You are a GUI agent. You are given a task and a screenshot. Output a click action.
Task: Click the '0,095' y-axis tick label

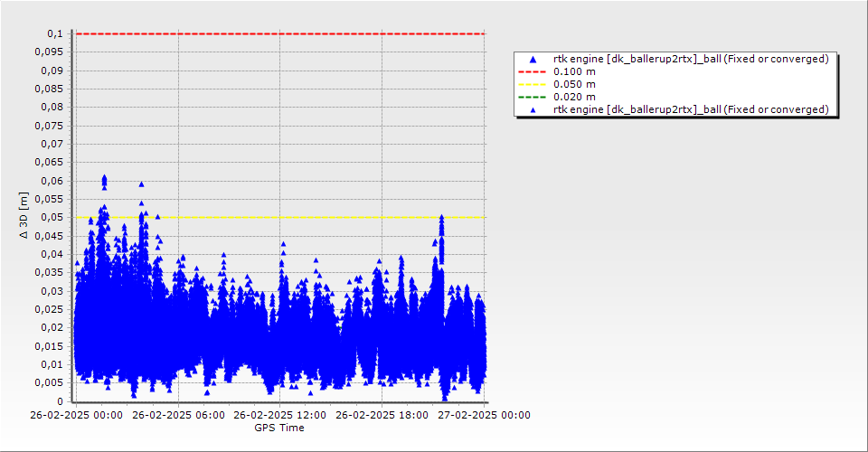tap(49, 52)
